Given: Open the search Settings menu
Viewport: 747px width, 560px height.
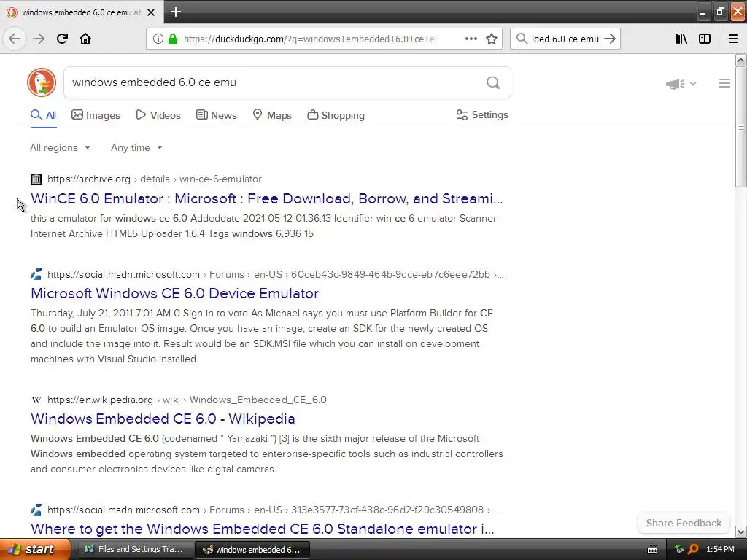Looking at the screenshot, I should 482,114.
